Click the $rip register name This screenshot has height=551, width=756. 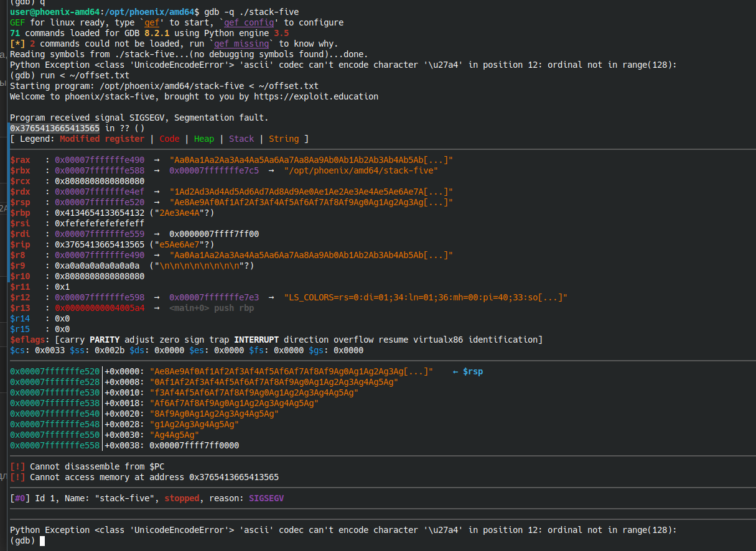pos(20,244)
